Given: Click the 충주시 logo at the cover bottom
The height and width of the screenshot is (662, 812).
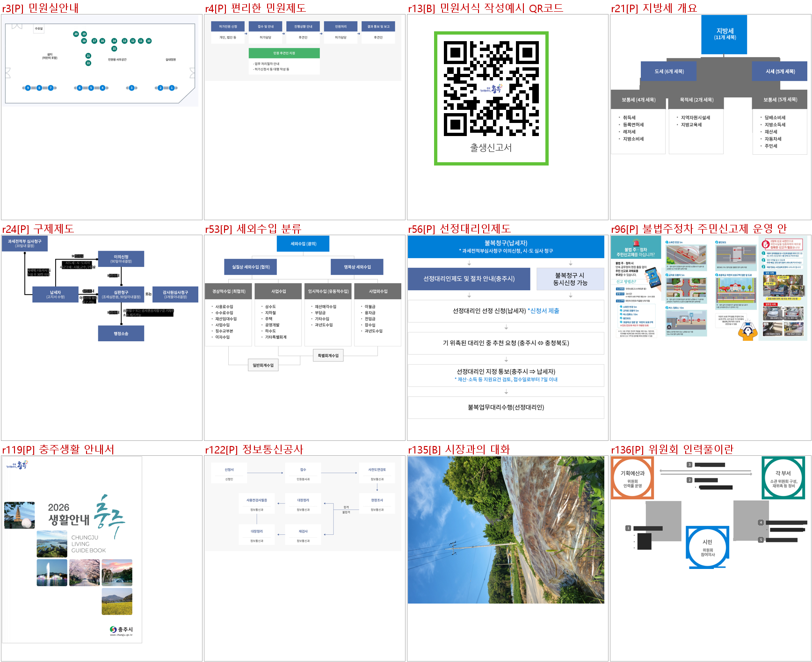Looking at the screenshot, I should point(121,631).
